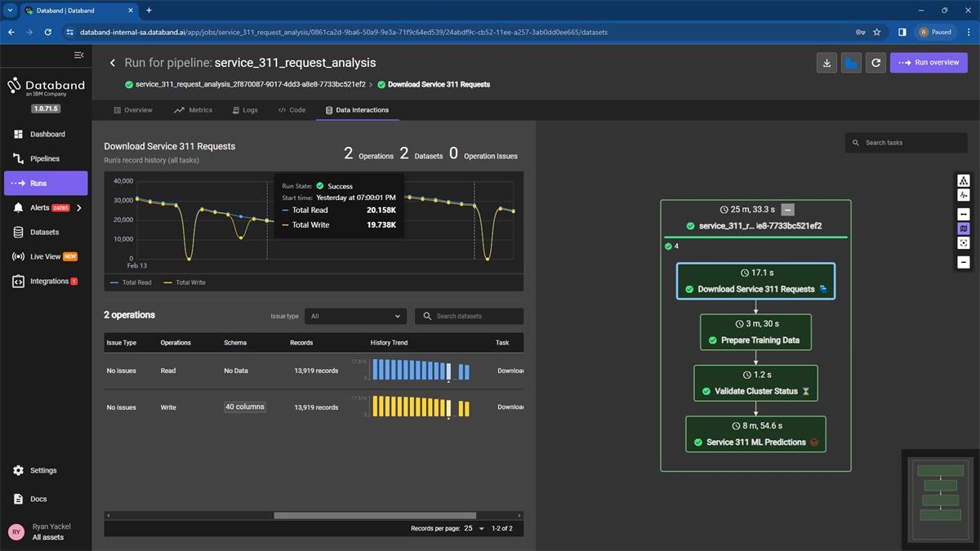Select the metrics waveform icon on graph toolbar
This screenshot has height=551, width=980.
[x=964, y=196]
